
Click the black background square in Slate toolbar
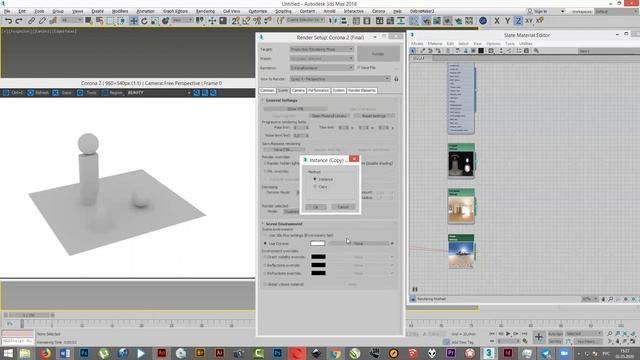pos(481,51)
